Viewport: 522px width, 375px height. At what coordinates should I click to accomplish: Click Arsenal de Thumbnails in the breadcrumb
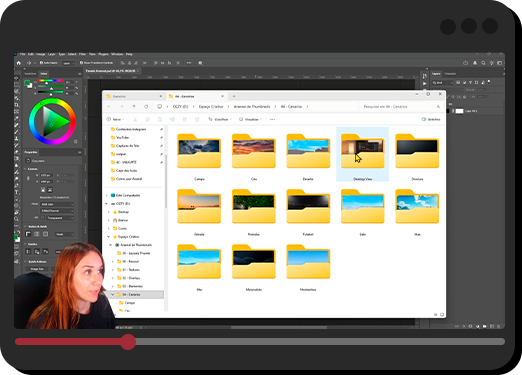[x=252, y=107]
